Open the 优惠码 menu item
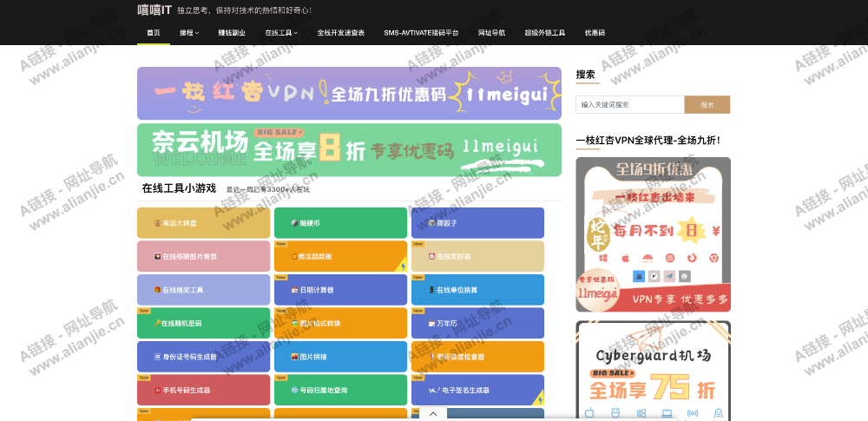The height and width of the screenshot is (421, 868). 595,33
